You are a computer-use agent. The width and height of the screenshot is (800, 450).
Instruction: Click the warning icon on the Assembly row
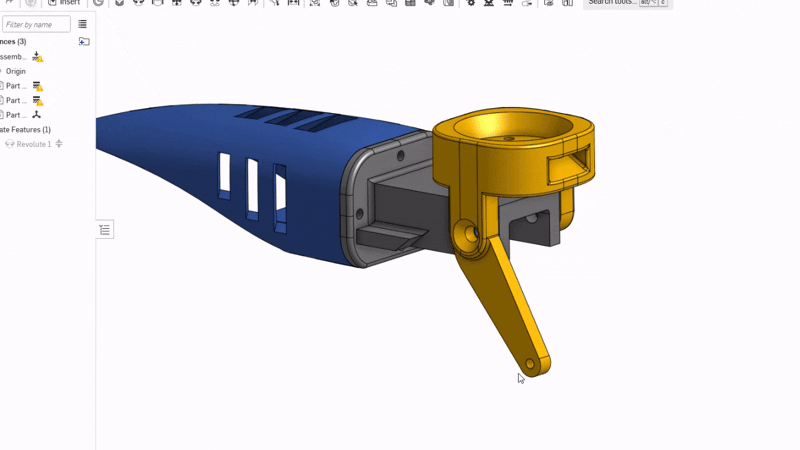[x=38, y=57]
